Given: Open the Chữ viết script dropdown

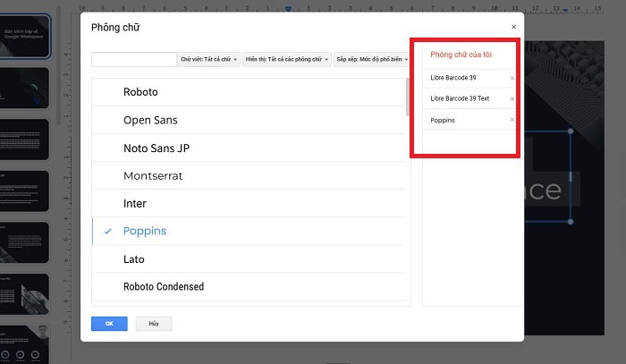Looking at the screenshot, I should (x=209, y=59).
